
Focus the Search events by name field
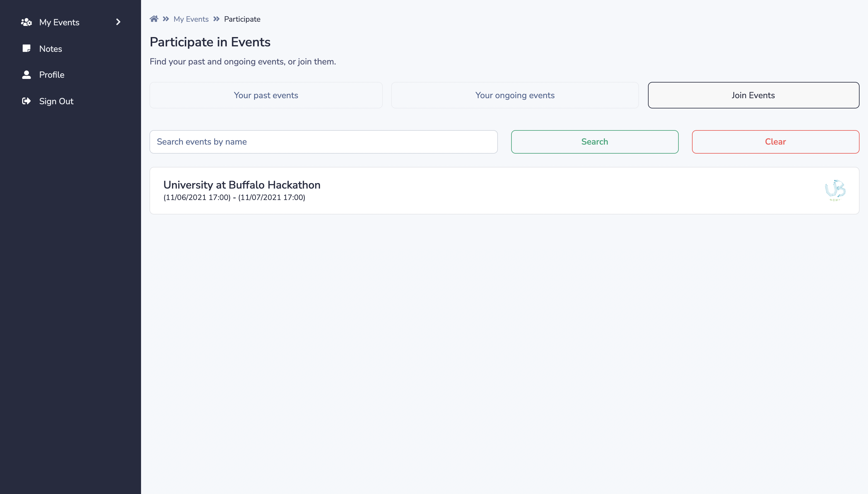[x=323, y=142]
